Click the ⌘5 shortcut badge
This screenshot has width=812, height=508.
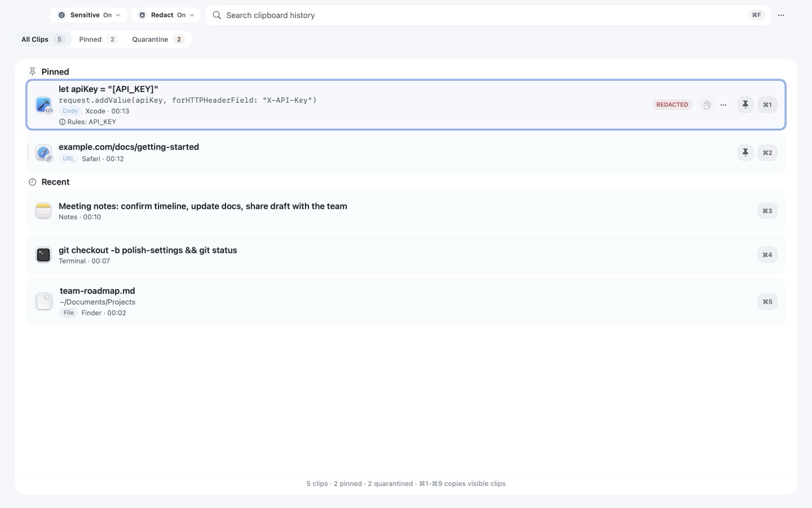point(767,302)
